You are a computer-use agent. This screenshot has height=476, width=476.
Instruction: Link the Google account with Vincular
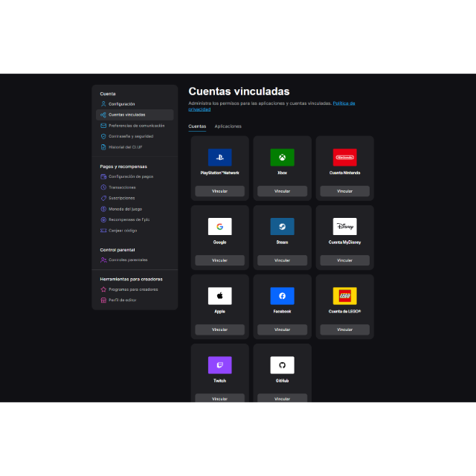[220, 260]
